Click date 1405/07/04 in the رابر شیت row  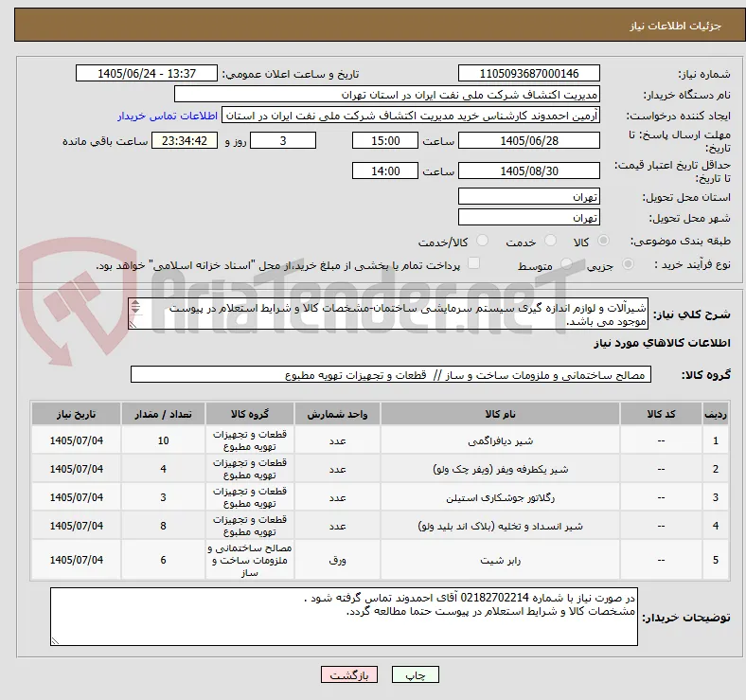pos(76,560)
